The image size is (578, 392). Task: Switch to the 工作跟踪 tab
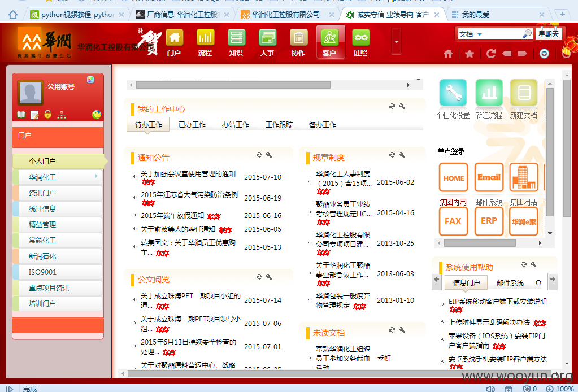[x=279, y=124]
